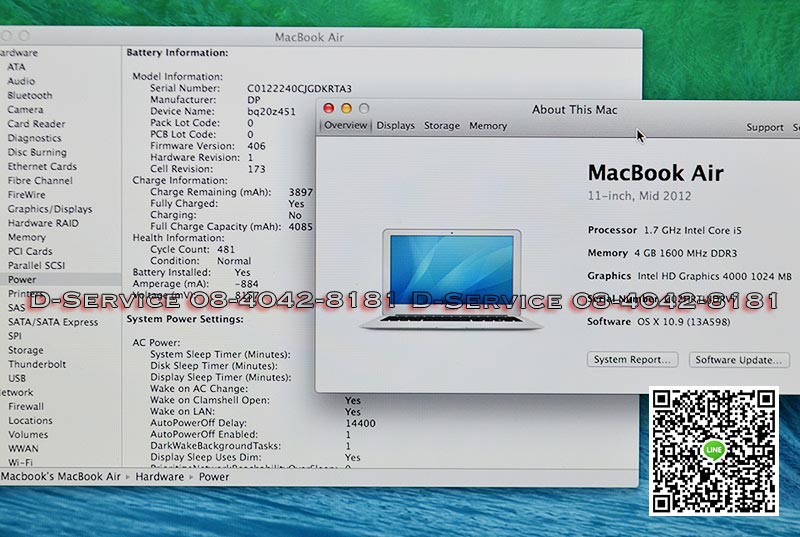Open Thunderbolt in the sidebar
The image size is (800, 537).
37,365
